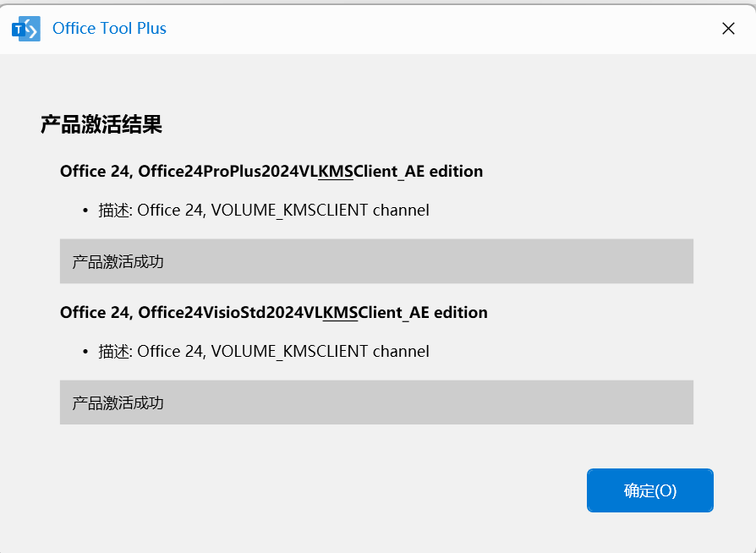This screenshot has height=553, width=756.
Task: Click the first 产品激活成功 status box
Action: click(376, 261)
